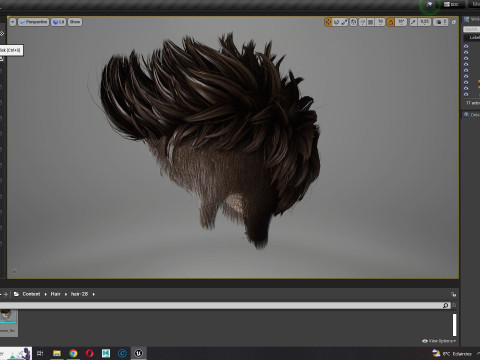Open the Lit view mode menu
This screenshot has height=360, width=480.
pos(58,22)
